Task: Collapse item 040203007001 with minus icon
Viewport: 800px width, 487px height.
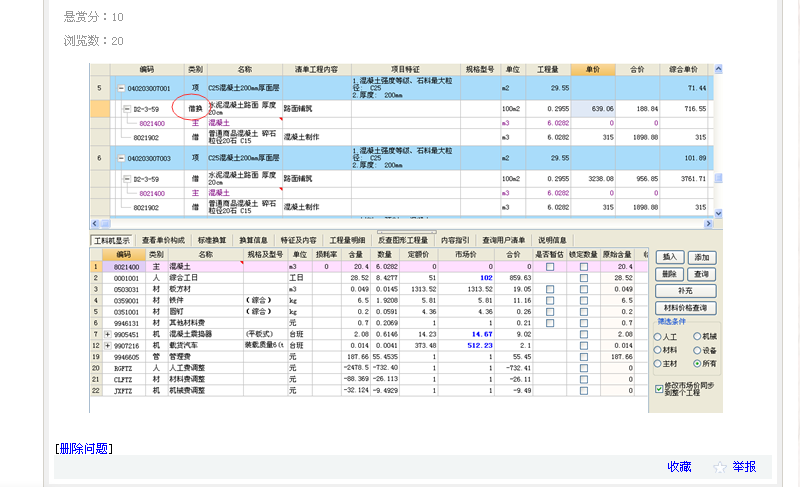Action: click(121, 88)
